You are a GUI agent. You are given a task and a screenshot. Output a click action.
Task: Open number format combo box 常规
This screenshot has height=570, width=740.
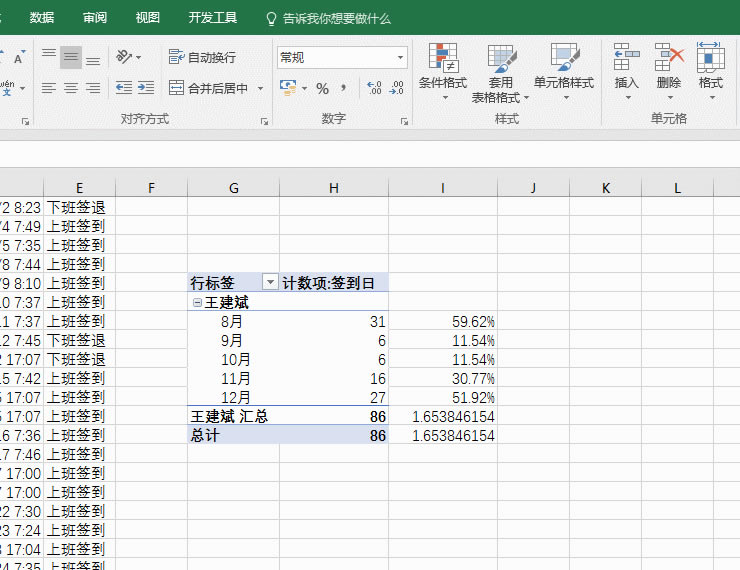[x=342, y=58]
